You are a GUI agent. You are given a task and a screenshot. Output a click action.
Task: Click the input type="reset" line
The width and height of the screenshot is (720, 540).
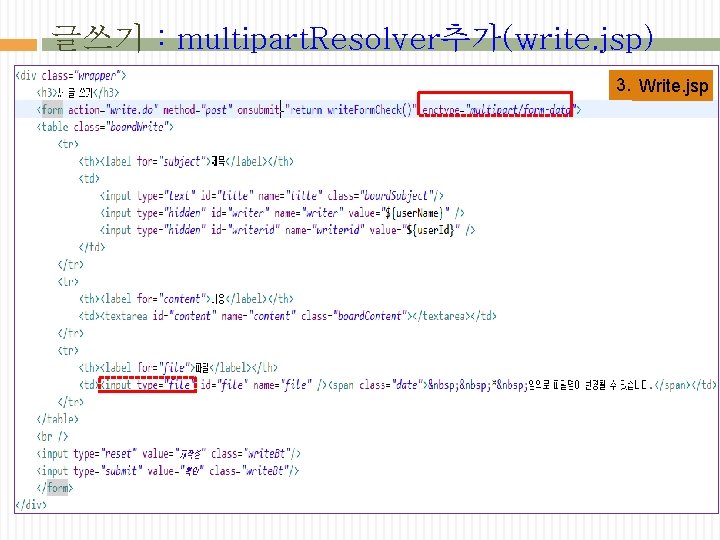pyautogui.click(x=169, y=454)
